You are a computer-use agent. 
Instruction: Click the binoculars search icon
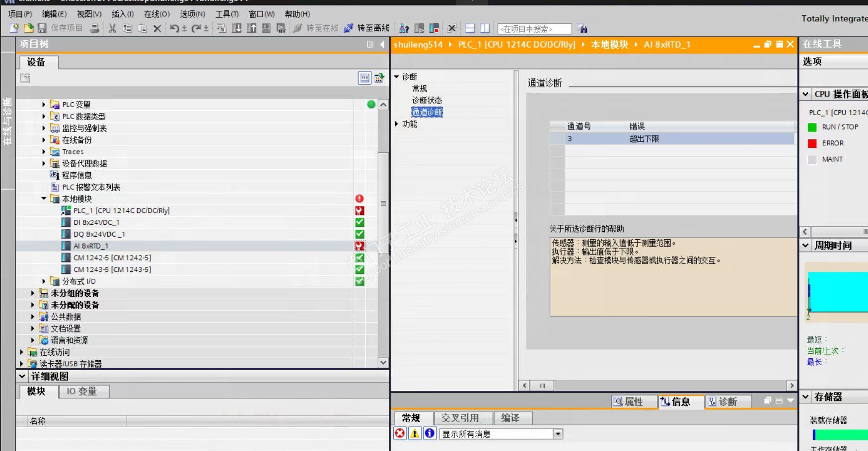coord(582,29)
